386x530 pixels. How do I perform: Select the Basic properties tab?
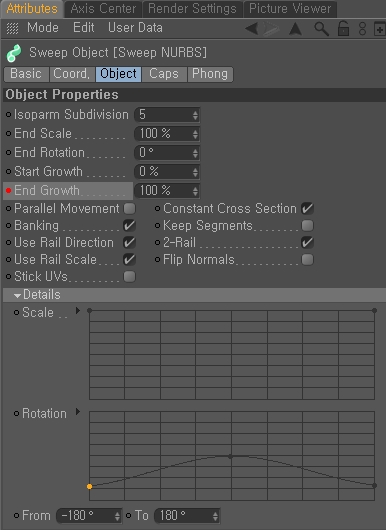pos(26,74)
